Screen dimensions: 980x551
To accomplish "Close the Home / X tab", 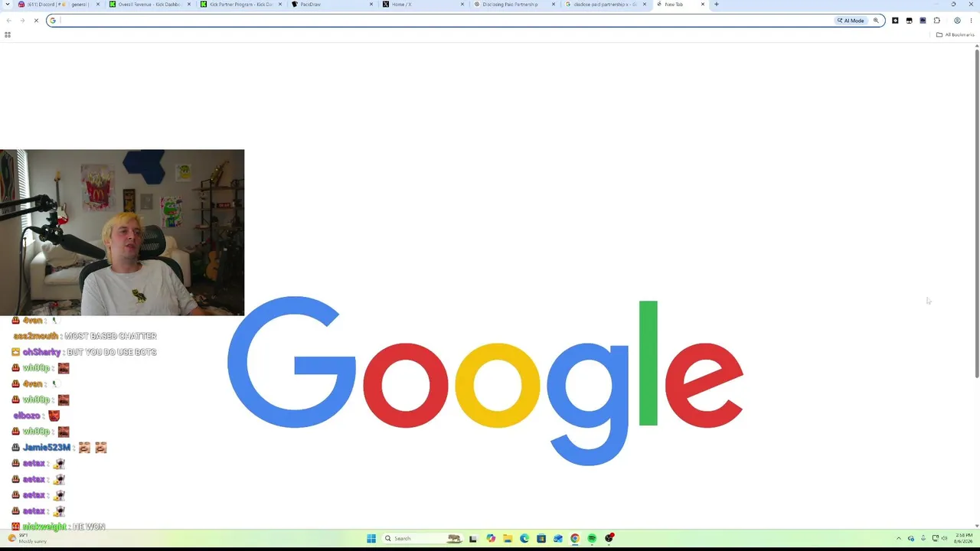I will [462, 5].
